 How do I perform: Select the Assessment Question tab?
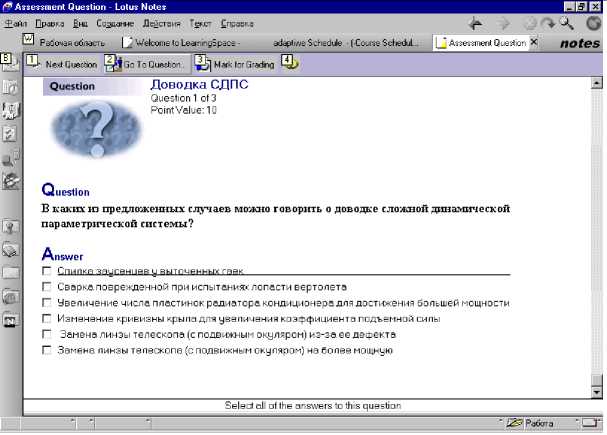click(481, 43)
